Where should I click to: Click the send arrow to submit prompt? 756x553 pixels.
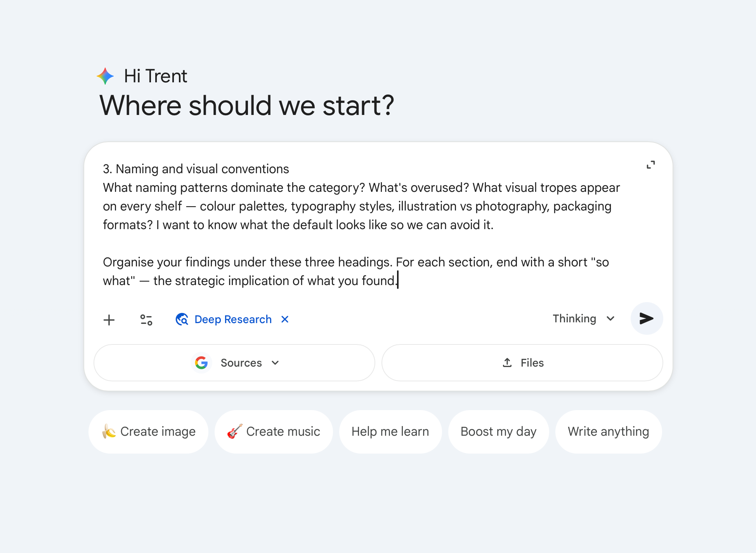coord(646,319)
